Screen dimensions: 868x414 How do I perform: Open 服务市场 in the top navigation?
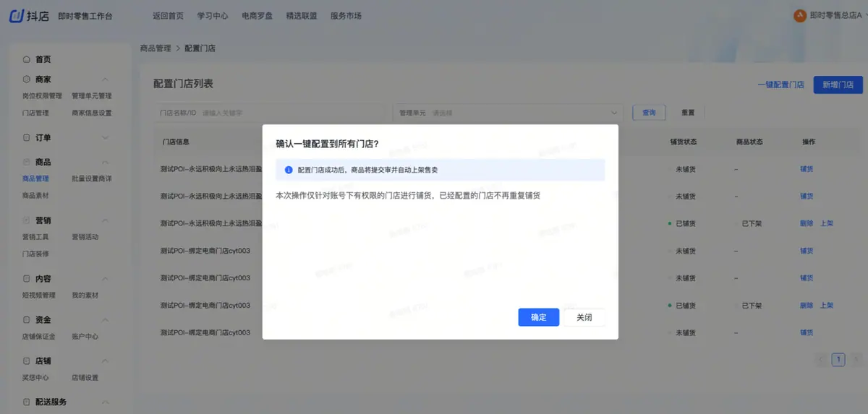point(346,16)
